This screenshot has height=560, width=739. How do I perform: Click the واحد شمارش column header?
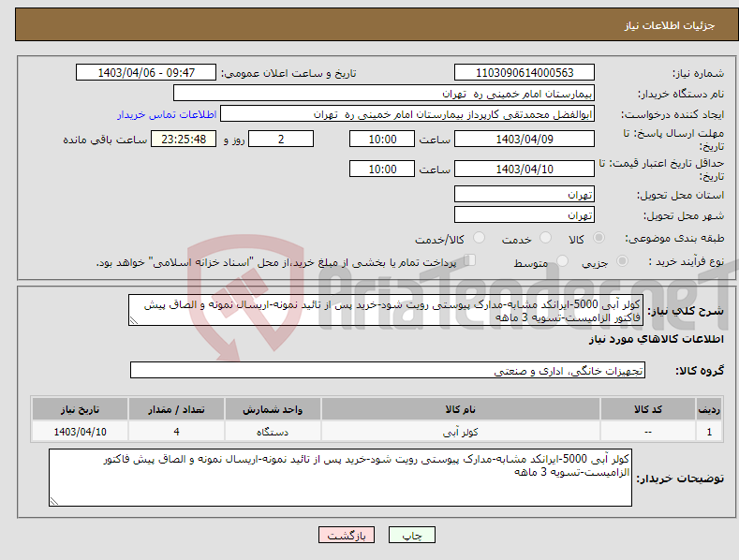coord(273,409)
